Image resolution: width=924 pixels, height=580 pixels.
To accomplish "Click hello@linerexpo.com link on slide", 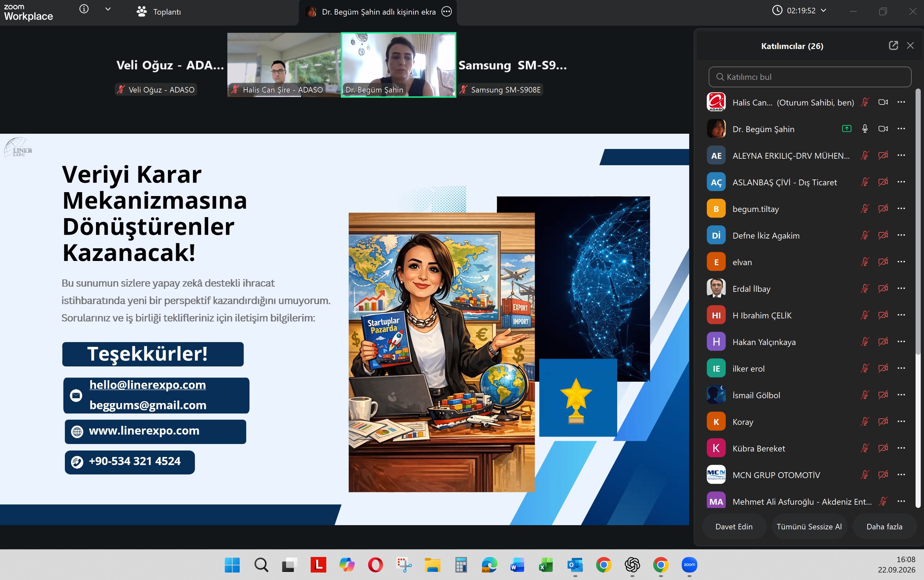I will coord(148,385).
